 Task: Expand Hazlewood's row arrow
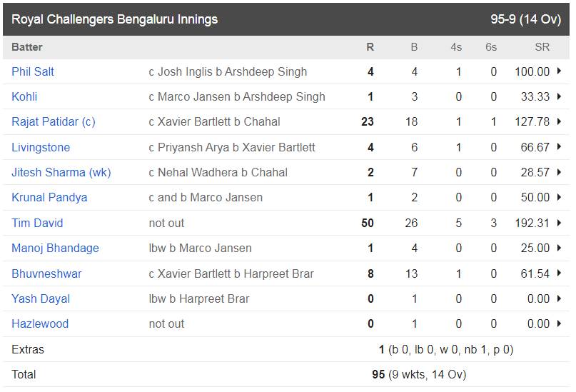(559, 323)
